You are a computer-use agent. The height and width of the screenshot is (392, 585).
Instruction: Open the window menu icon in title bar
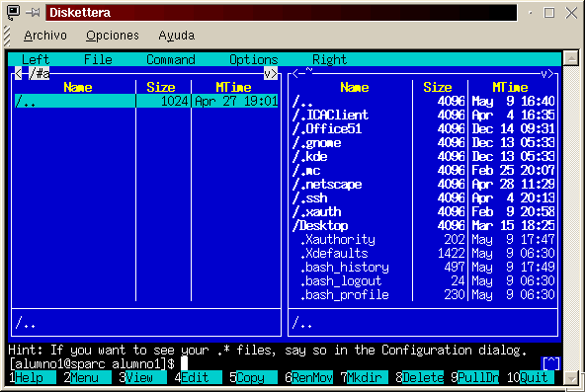pos(14,13)
